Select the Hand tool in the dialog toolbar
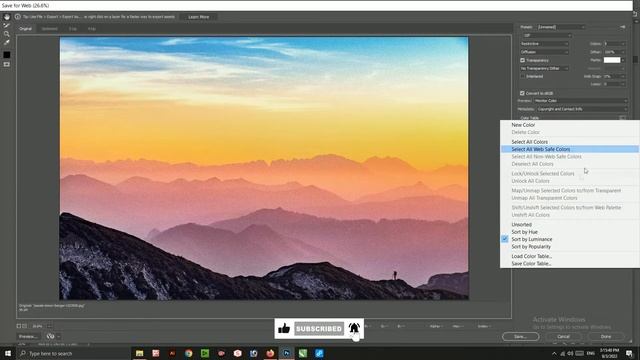The image size is (640, 360). pyautogui.click(x=7, y=17)
